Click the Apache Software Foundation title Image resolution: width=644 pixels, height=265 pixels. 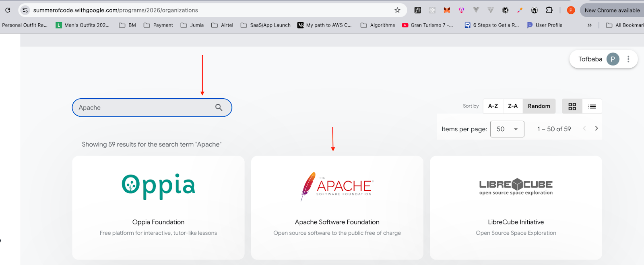(337, 222)
